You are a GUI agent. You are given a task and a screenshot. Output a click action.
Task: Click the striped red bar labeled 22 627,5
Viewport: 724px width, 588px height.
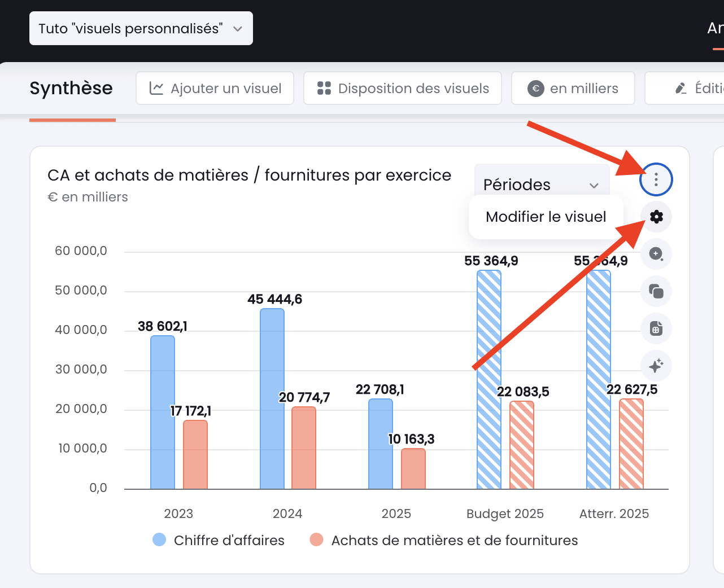point(631,444)
